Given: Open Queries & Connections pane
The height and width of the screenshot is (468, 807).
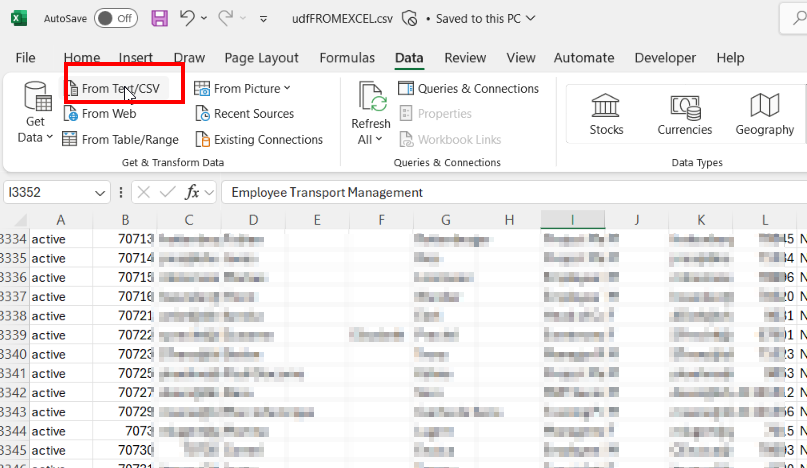Looking at the screenshot, I should pyautogui.click(x=469, y=89).
